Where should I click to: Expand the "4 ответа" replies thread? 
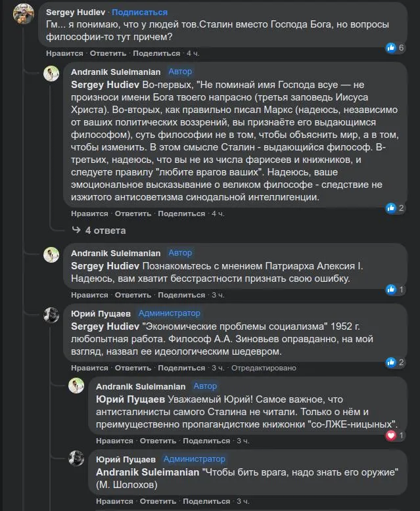pyautogui.click(x=105, y=231)
